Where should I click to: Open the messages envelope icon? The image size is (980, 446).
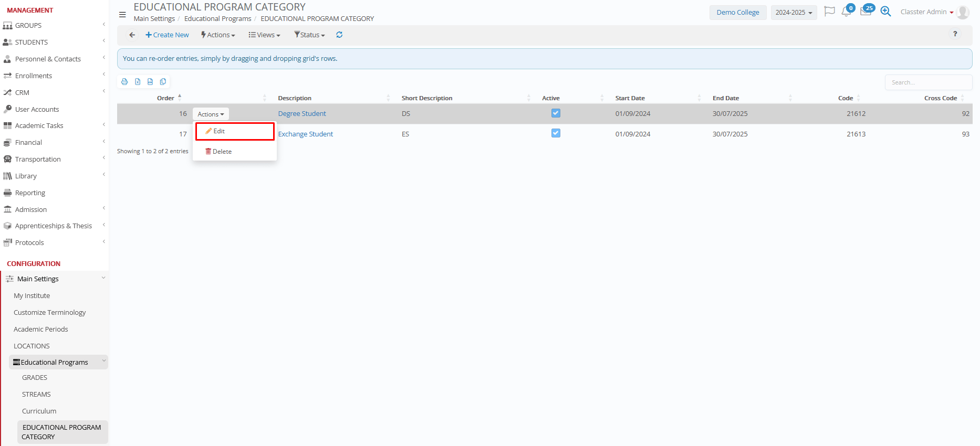866,12
